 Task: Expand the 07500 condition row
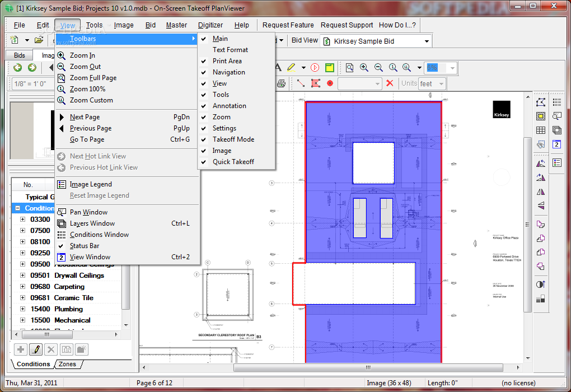click(22, 231)
